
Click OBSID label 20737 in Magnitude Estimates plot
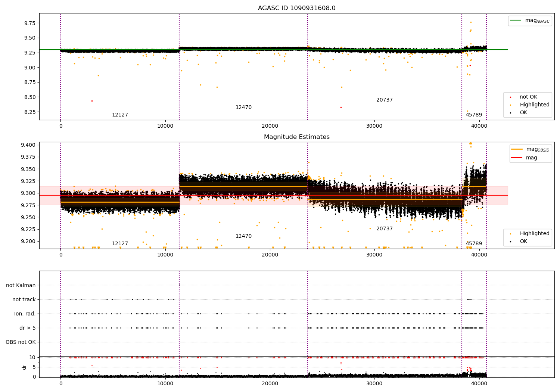[x=384, y=229]
